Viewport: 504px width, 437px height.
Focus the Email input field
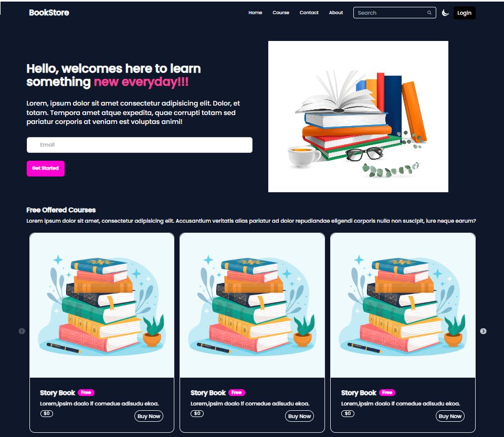[140, 144]
